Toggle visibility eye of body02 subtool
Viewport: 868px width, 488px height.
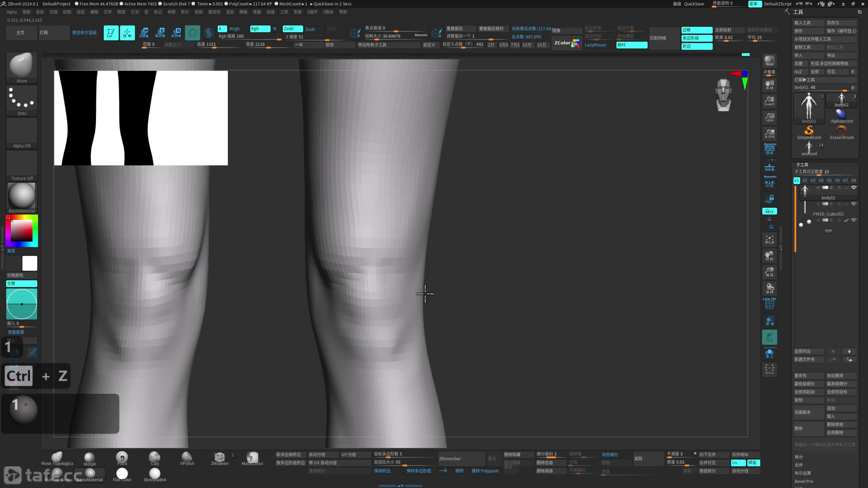854,188
